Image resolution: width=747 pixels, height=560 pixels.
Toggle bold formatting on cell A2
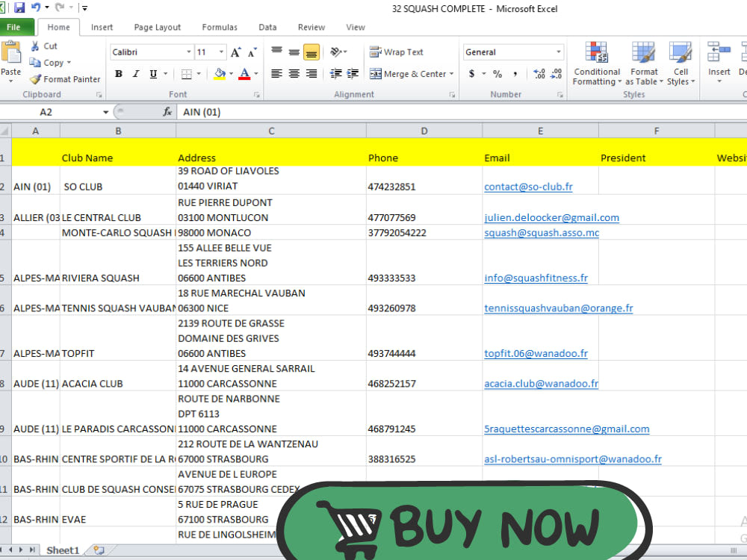118,74
